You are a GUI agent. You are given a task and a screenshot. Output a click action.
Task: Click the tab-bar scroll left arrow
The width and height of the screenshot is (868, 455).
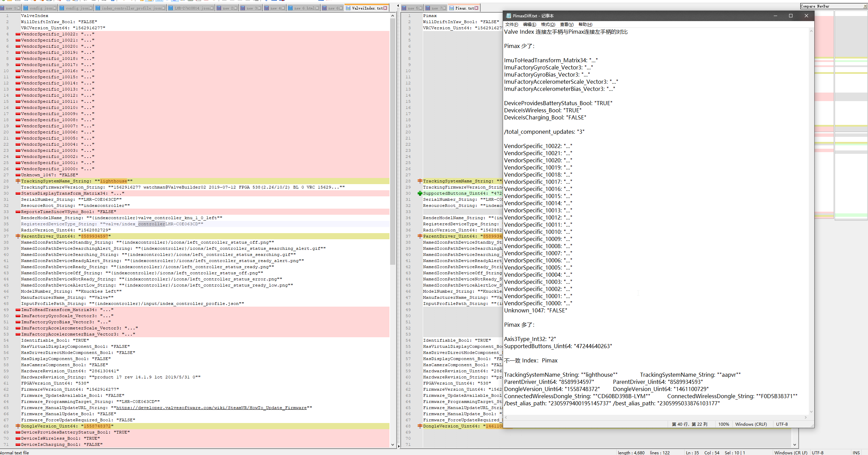tap(398, 6)
